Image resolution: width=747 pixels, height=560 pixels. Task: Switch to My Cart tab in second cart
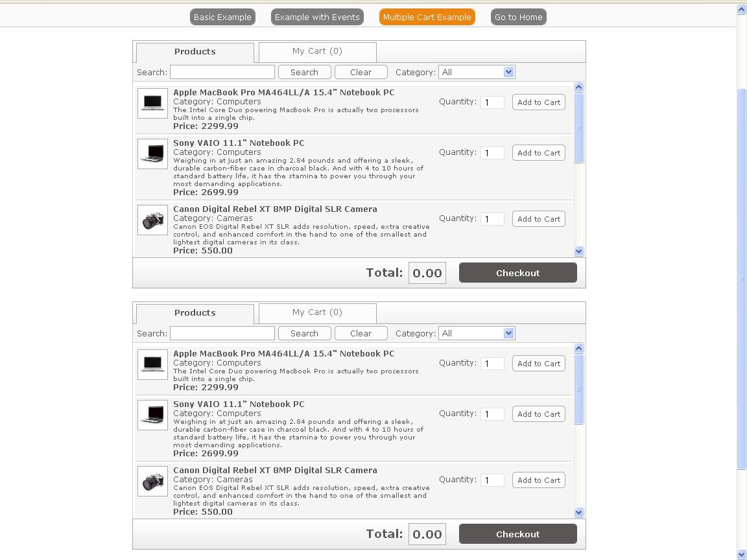317,312
